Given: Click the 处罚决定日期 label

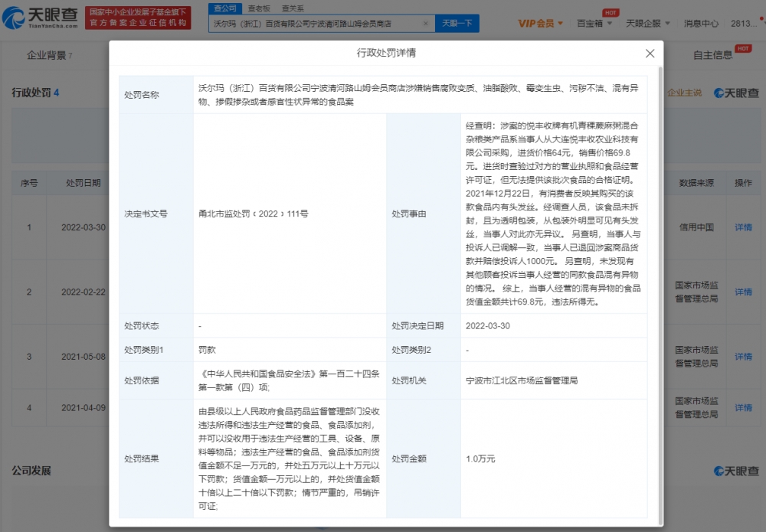Looking at the screenshot, I should (x=417, y=325).
